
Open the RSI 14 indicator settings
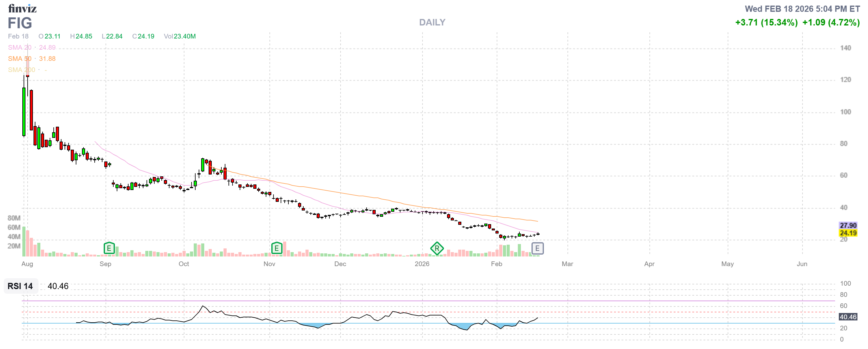(x=20, y=286)
